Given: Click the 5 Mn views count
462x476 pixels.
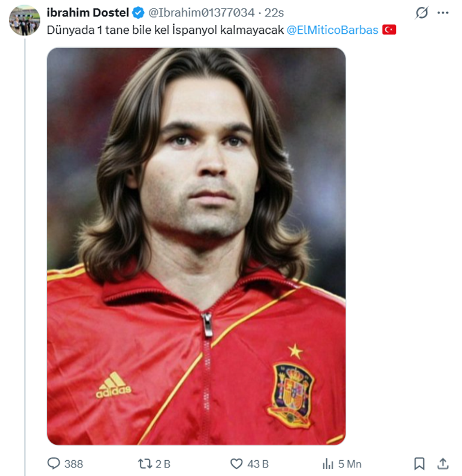Looking at the screenshot, I should pos(349,464).
